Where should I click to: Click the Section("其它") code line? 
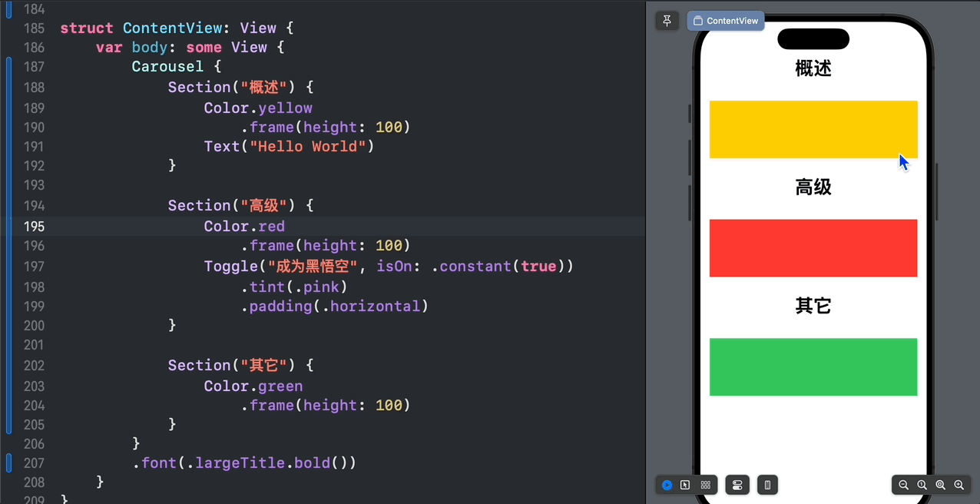(240, 365)
